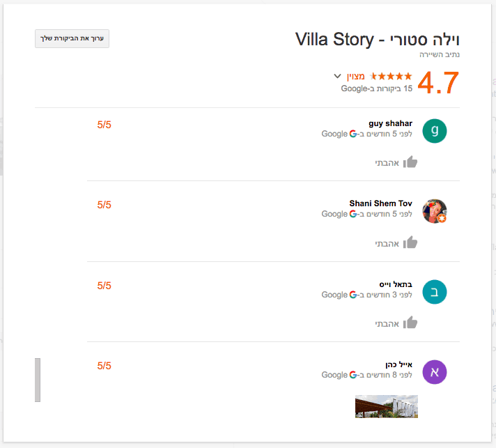This screenshot has width=496, height=448.
Task: Open אייל כהן reviewer name link
Action: point(398,364)
